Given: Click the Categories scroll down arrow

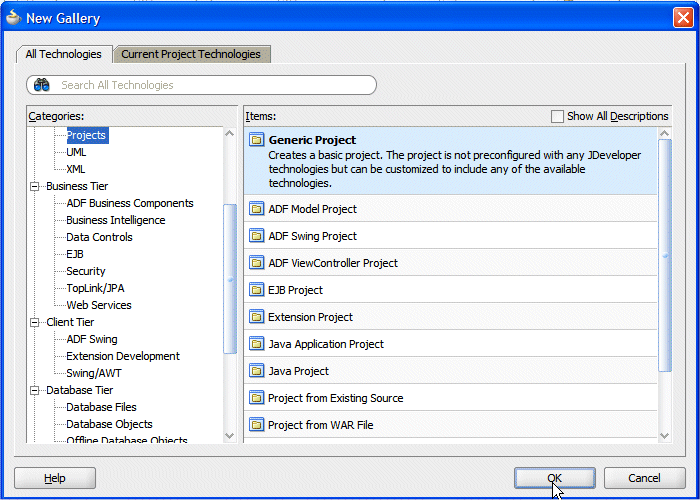Looking at the screenshot, I should 229,435.
